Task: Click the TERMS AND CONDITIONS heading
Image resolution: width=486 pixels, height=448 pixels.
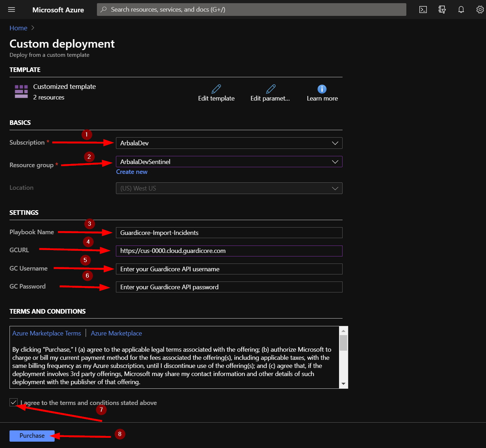Action: (48, 311)
